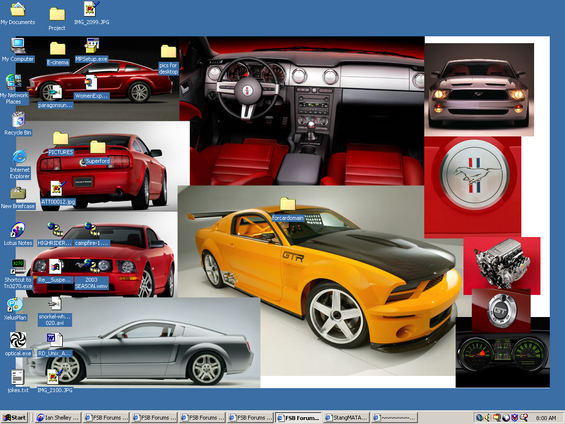The width and height of the screenshot is (565, 424).
Task: Select the optical.exe icon
Action: 18,344
